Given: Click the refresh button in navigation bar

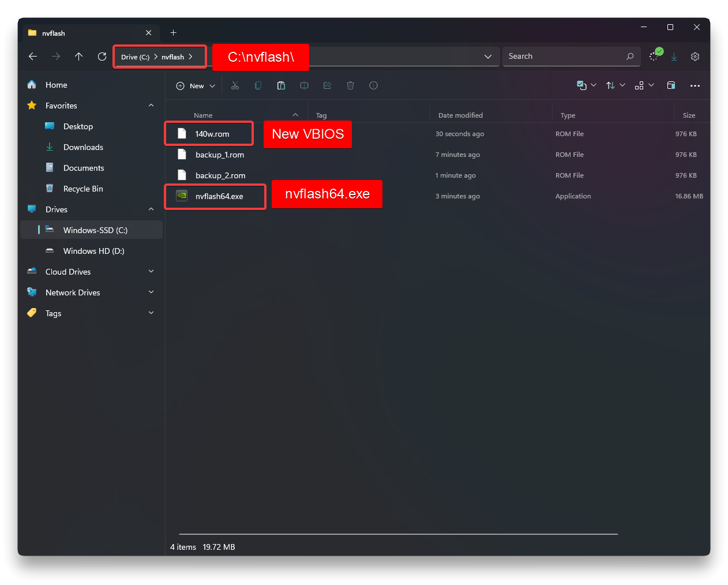Looking at the screenshot, I should coord(102,57).
